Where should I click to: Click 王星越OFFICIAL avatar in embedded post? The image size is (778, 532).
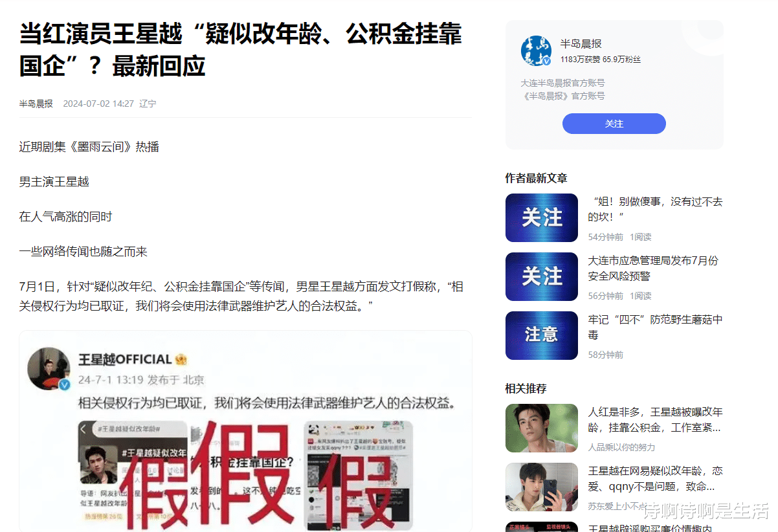click(x=49, y=369)
